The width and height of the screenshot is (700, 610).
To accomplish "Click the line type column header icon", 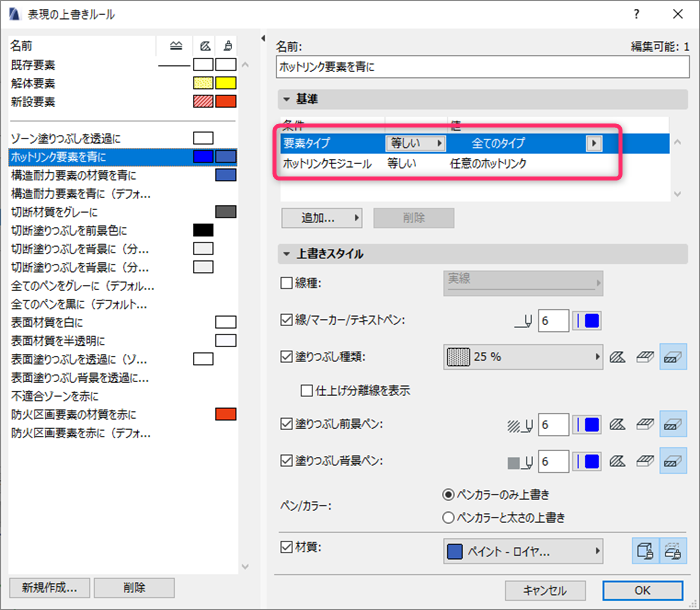I will [x=176, y=46].
